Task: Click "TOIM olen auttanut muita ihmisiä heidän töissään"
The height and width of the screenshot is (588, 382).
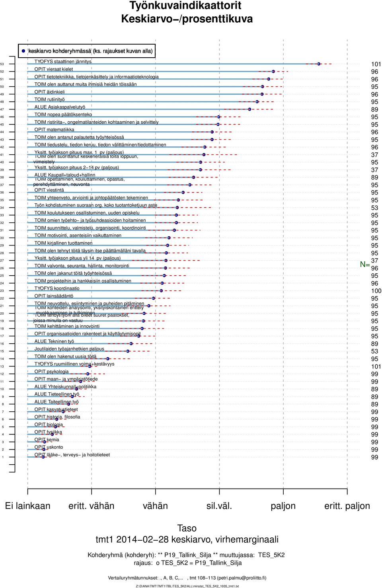Action: [x=86, y=84]
